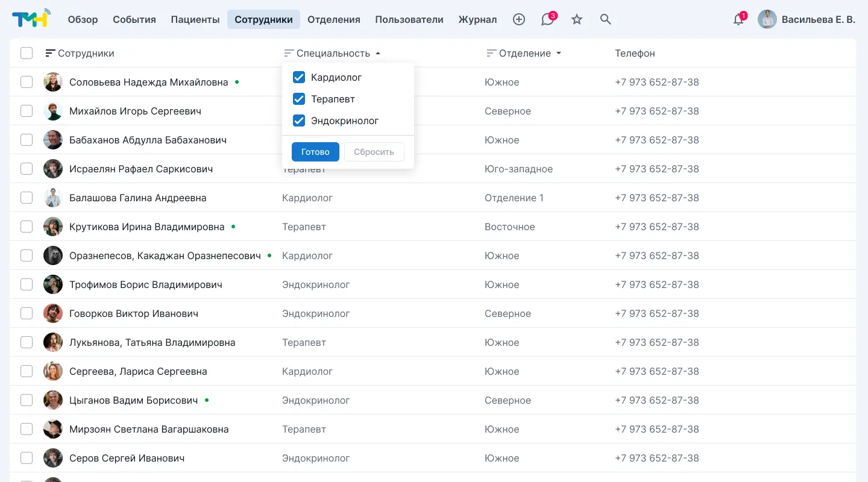
Task: Click avatar of Мирзоян Светлана Вагаршаковна
Action: pyautogui.click(x=53, y=429)
